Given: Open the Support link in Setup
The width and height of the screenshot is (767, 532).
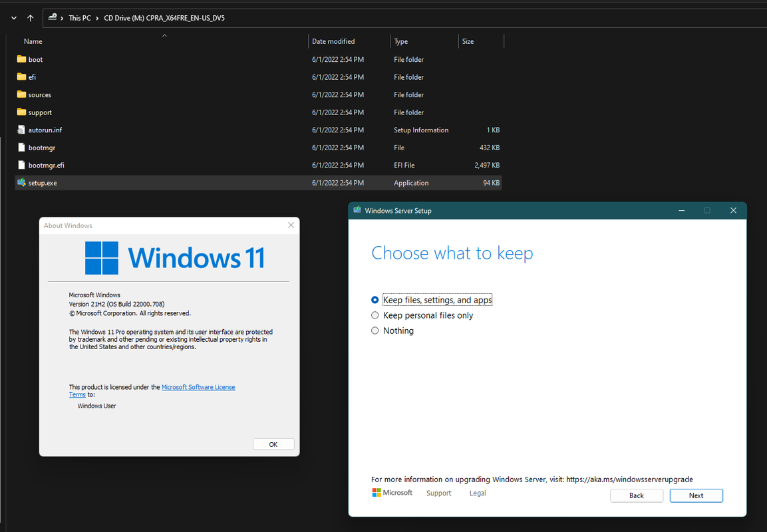Looking at the screenshot, I should 439,493.
